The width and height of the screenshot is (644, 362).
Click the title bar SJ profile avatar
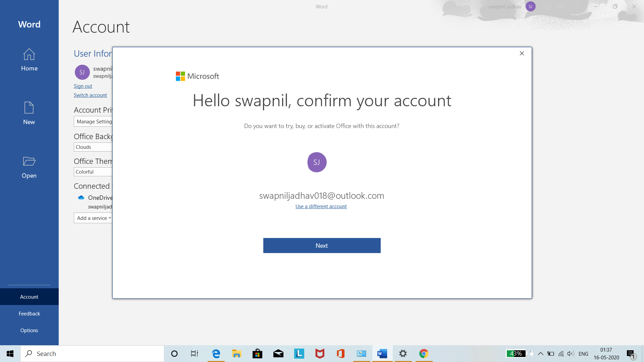click(x=531, y=6)
